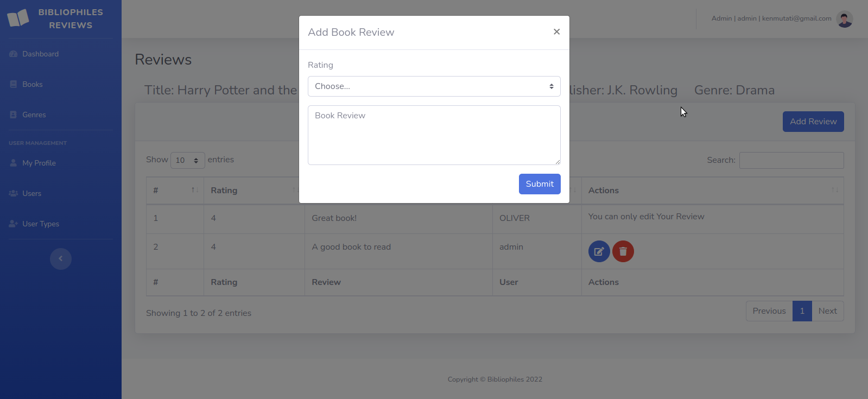Click the 'Genre: Drama' heading
The width and height of the screenshot is (868, 399).
(734, 90)
